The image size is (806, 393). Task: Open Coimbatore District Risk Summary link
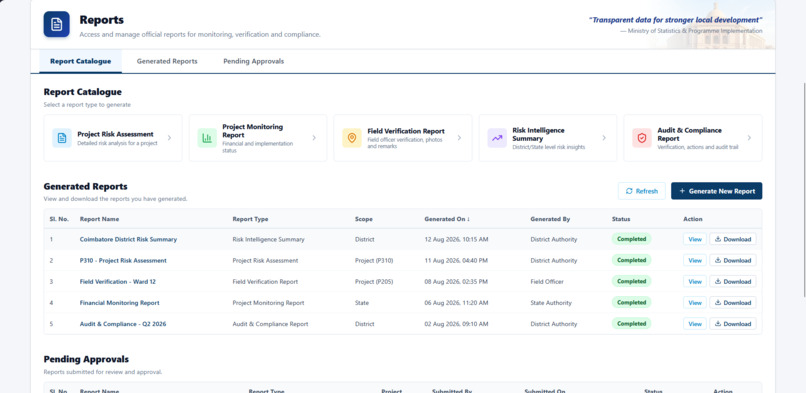(128, 239)
